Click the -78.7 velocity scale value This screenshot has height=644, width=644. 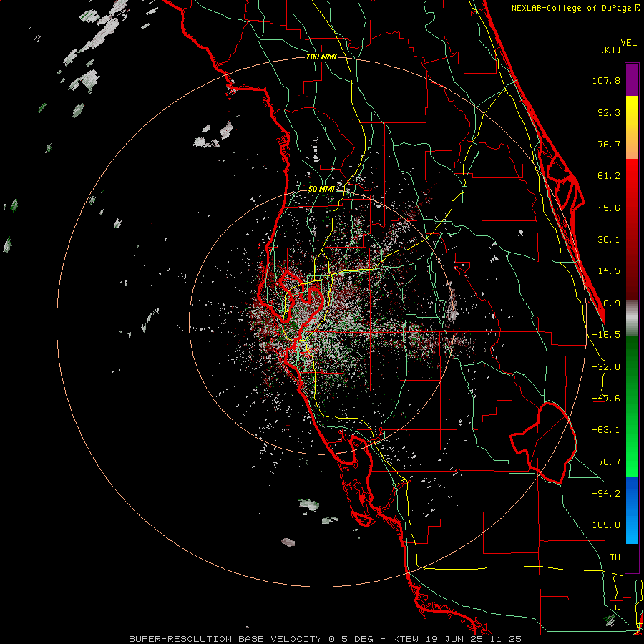[606, 462]
